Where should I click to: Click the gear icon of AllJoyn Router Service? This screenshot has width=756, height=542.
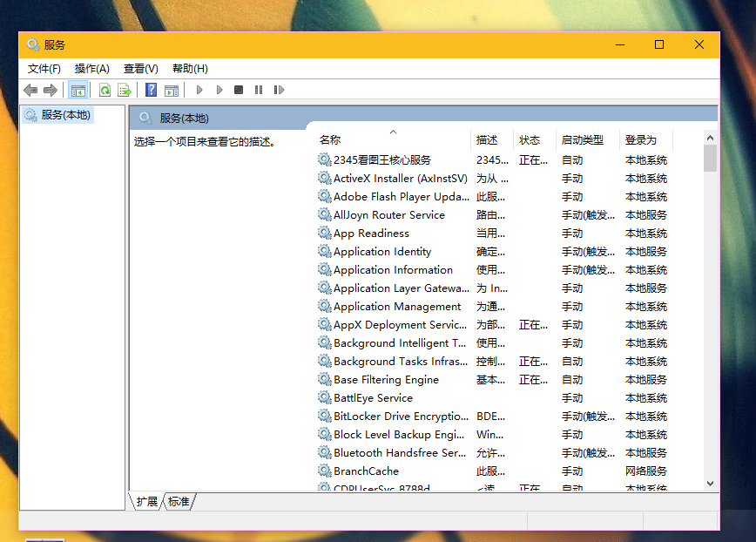click(325, 214)
